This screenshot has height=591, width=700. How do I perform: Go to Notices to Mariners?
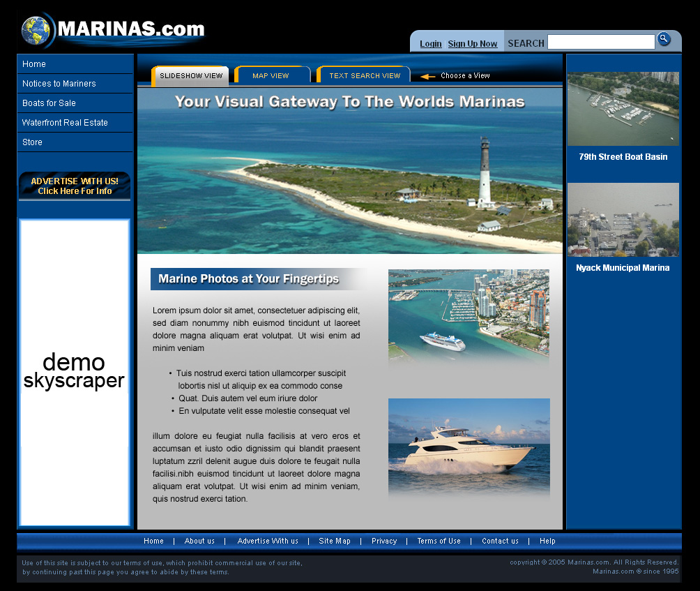(x=59, y=84)
